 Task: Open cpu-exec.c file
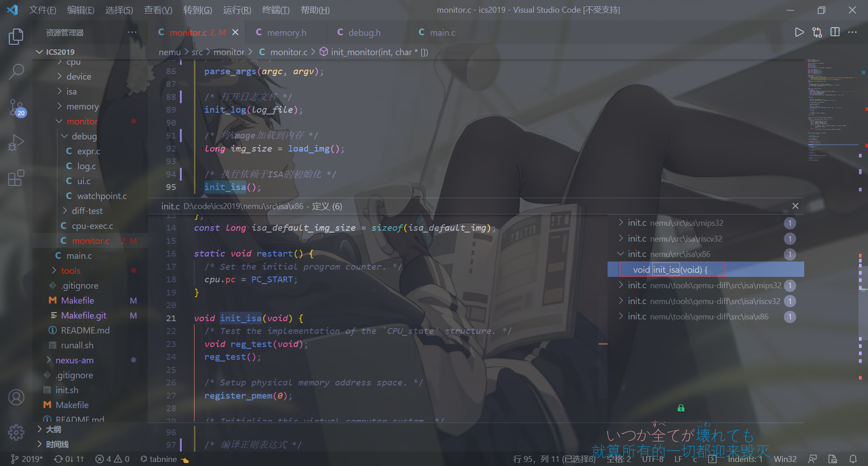[90, 226]
